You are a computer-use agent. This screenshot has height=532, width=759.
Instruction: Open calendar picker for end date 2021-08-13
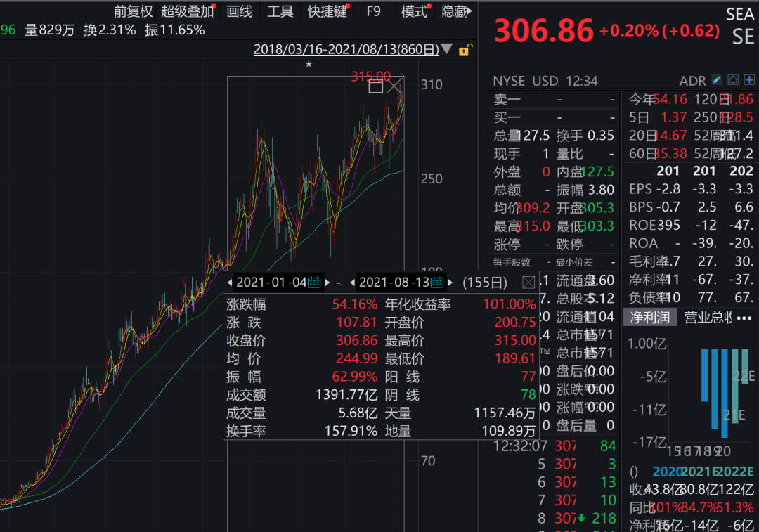(x=437, y=283)
